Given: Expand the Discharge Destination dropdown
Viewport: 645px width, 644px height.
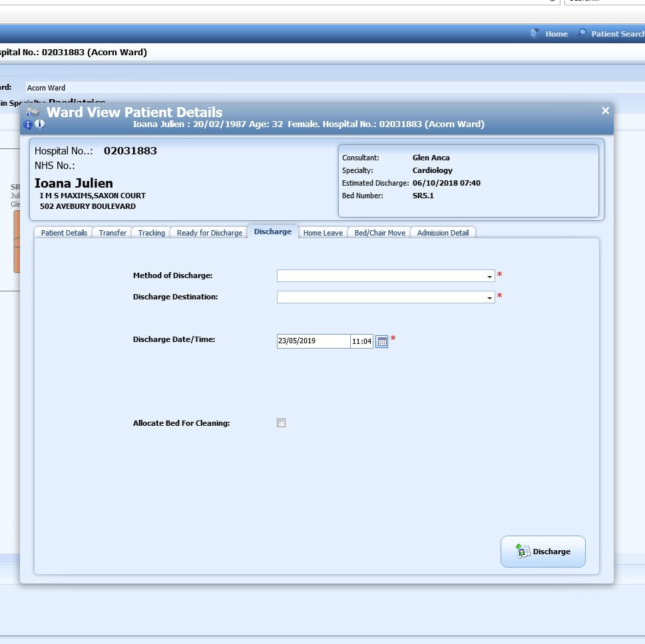Looking at the screenshot, I should tap(489, 297).
